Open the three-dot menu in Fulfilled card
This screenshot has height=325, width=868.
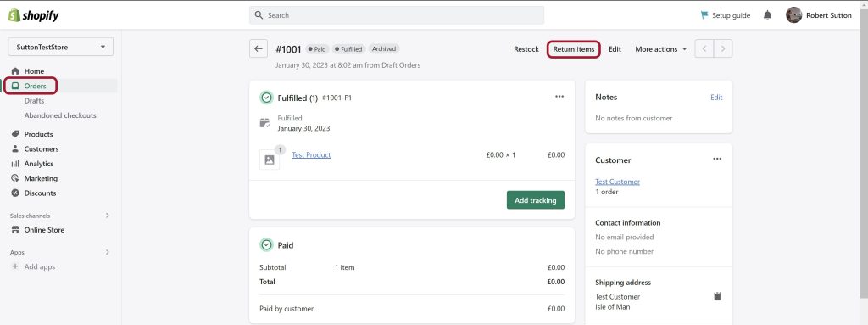[x=559, y=97]
